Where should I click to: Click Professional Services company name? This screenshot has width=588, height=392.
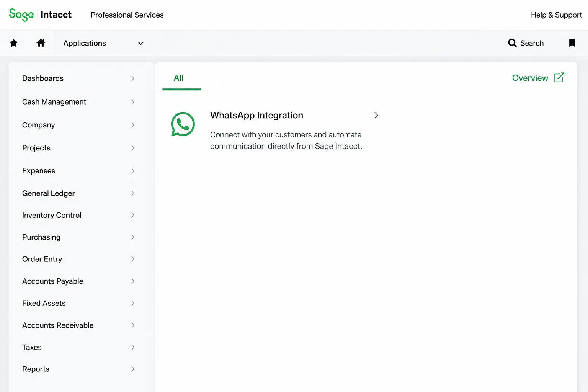pyautogui.click(x=127, y=15)
